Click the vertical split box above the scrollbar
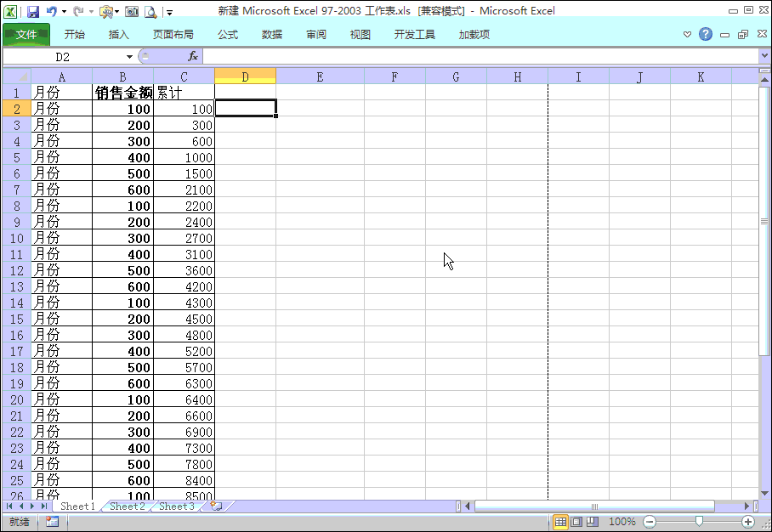This screenshot has height=532, width=772. tap(764, 71)
